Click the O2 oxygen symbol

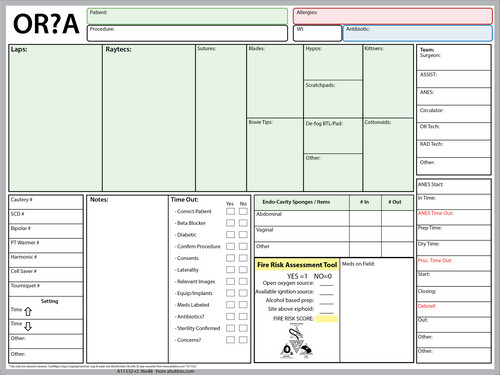click(287, 350)
